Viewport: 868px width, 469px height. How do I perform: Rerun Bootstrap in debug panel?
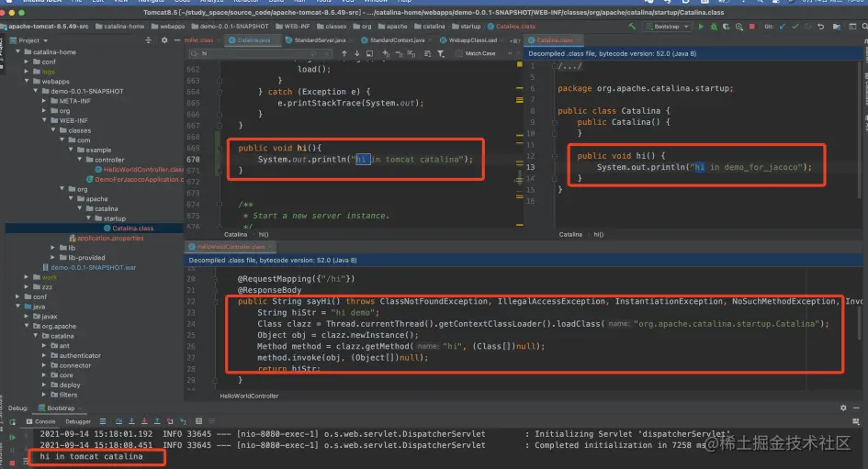[x=12, y=422]
